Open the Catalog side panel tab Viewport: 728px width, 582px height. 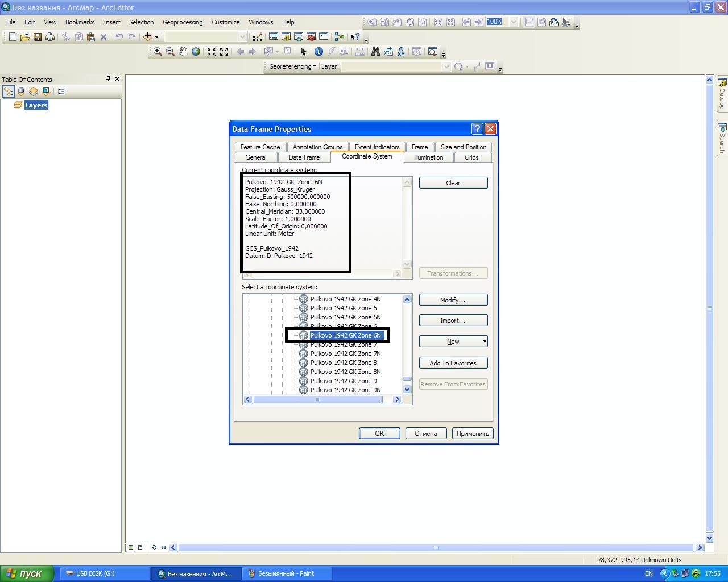point(722,95)
